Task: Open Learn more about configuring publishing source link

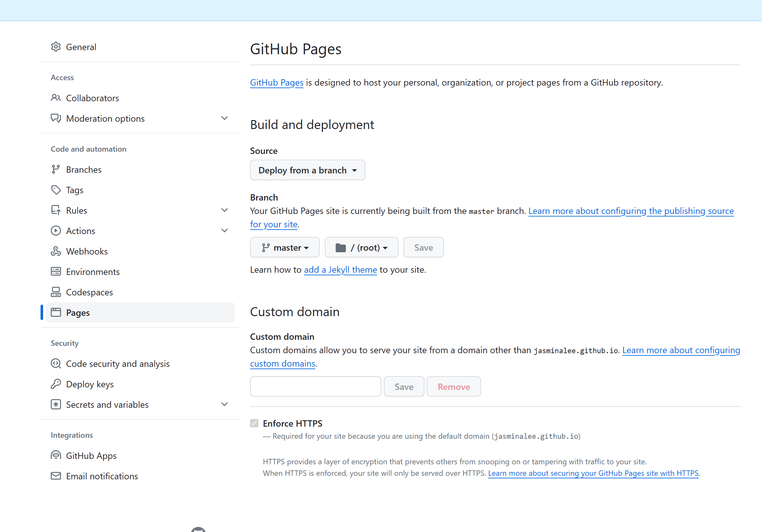Action: pos(631,211)
